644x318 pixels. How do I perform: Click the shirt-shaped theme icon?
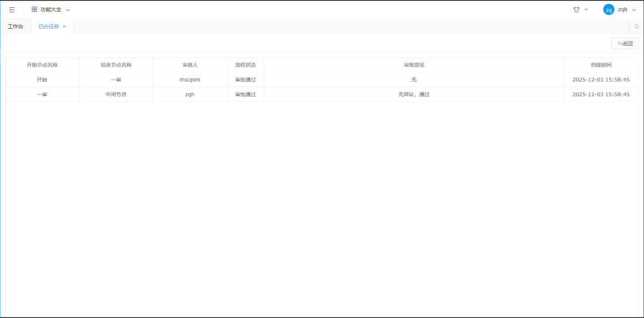click(576, 9)
